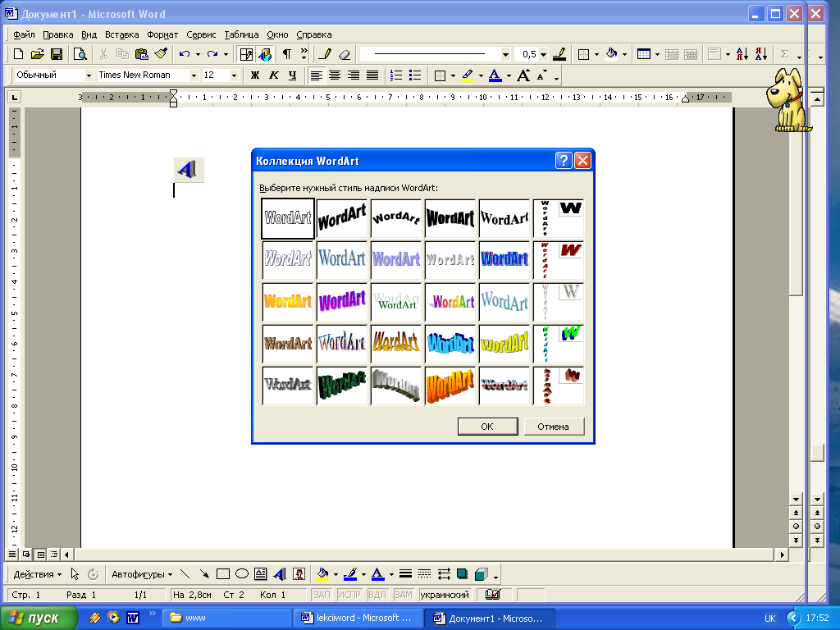Viewport: 840px width, 630px height.
Task: Click the Save floppy disk icon
Action: click(57, 54)
